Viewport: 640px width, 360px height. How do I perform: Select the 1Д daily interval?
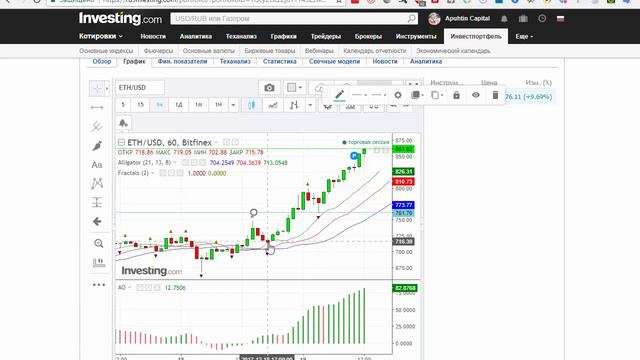179,105
